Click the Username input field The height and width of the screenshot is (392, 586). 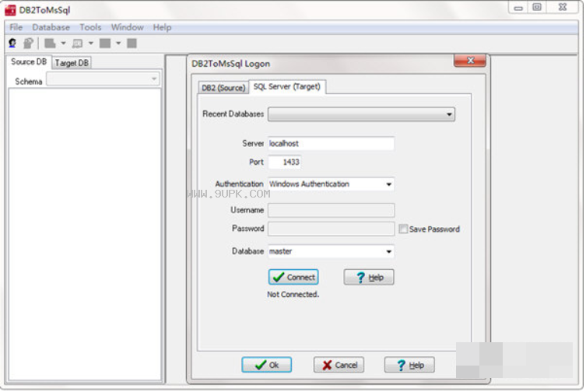pos(331,210)
